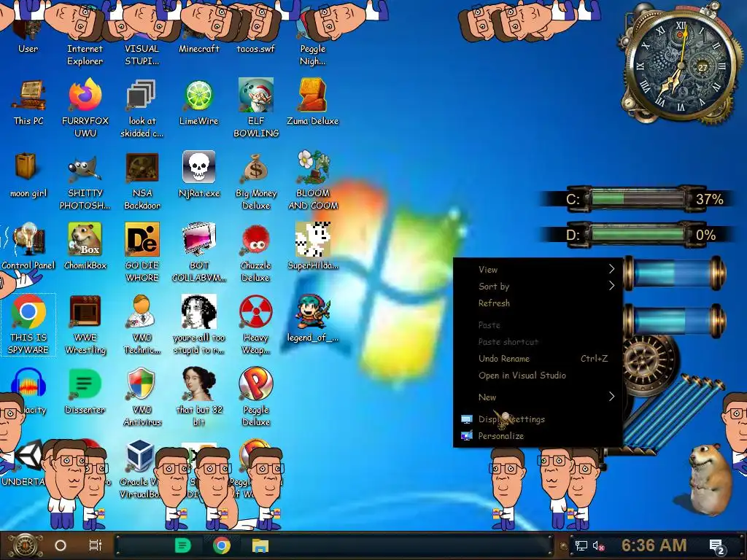This screenshot has height=560, width=747.
Task: Click the C: drive usage bar
Action: coord(638,198)
